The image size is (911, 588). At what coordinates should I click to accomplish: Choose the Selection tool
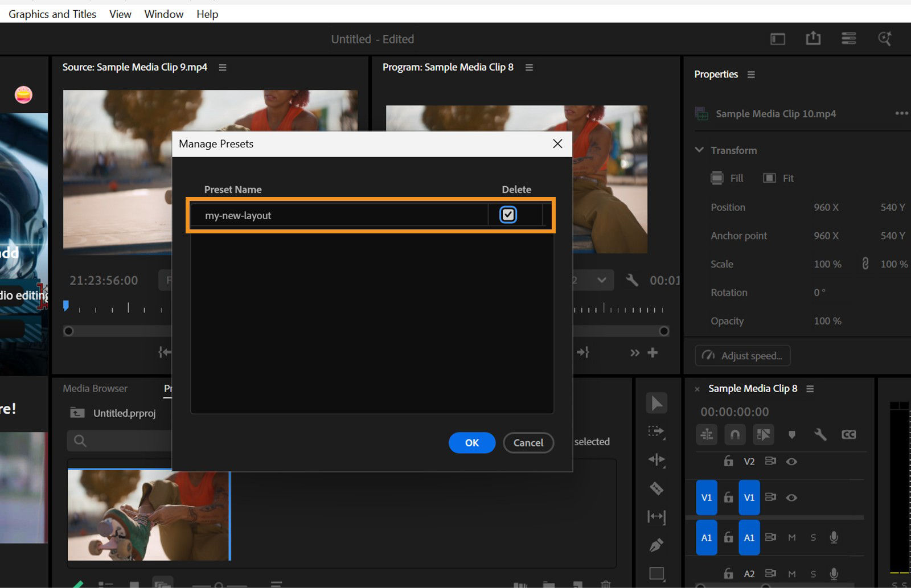[x=656, y=403]
